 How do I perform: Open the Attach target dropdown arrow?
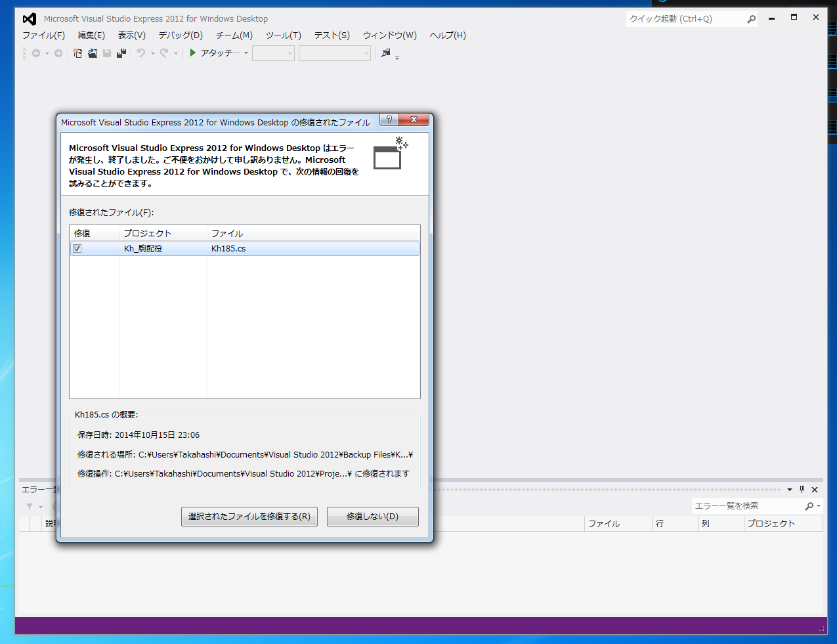[x=246, y=53]
